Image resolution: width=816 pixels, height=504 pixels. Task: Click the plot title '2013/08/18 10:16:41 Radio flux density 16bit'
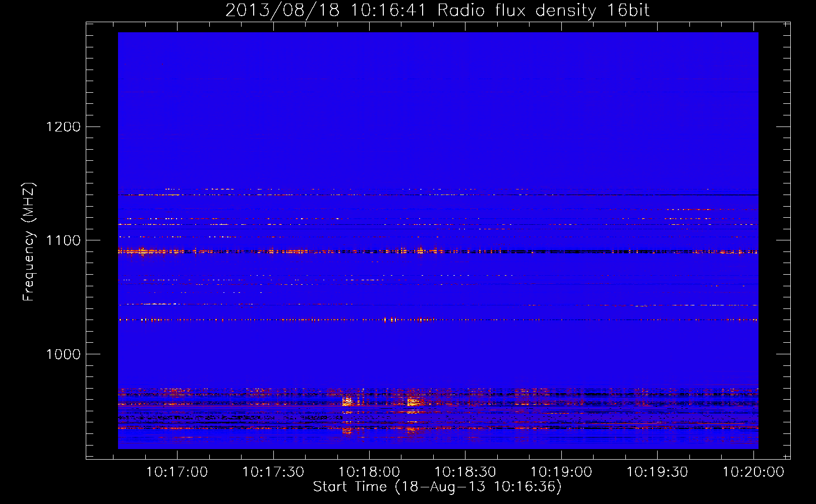click(437, 11)
